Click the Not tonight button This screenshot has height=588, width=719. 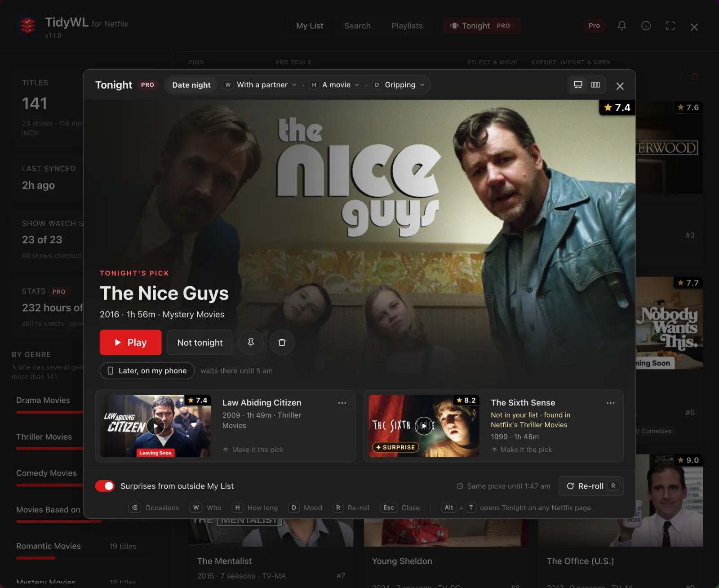(x=200, y=343)
